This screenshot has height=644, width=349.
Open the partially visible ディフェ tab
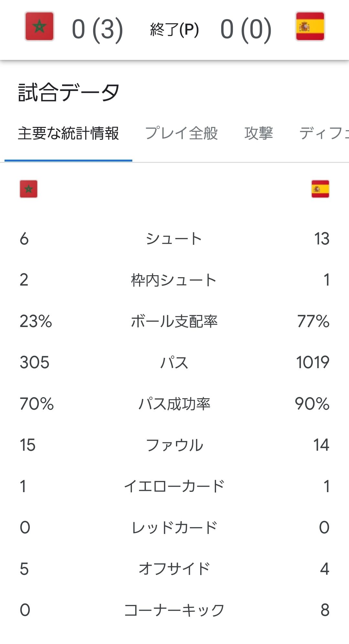323,133
